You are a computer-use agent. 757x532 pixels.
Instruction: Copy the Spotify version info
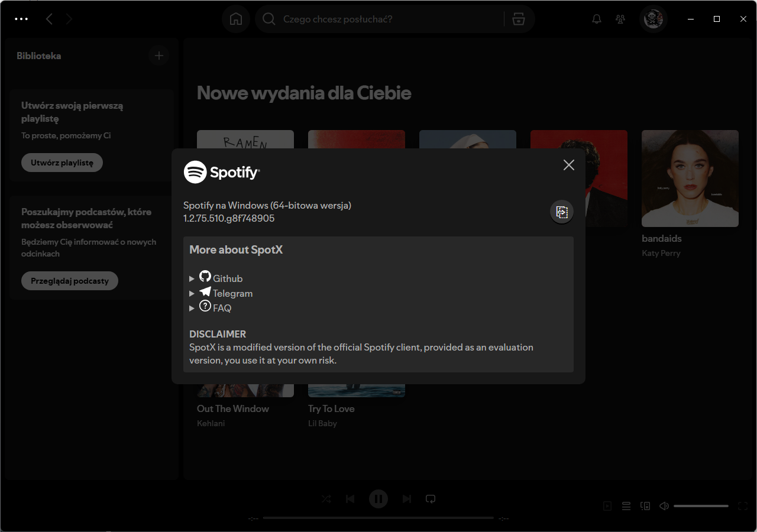pyautogui.click(x=562, y=212)
